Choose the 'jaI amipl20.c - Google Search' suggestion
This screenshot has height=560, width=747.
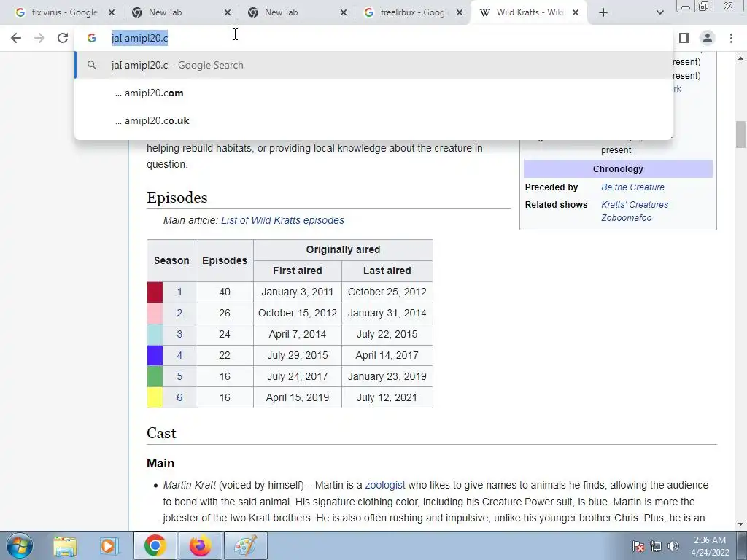(x=373, y=65)
